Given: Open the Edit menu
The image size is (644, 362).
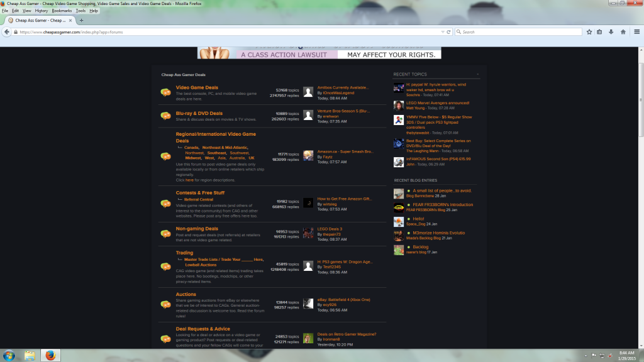Looking at the screenshot, I should [15, 11].
